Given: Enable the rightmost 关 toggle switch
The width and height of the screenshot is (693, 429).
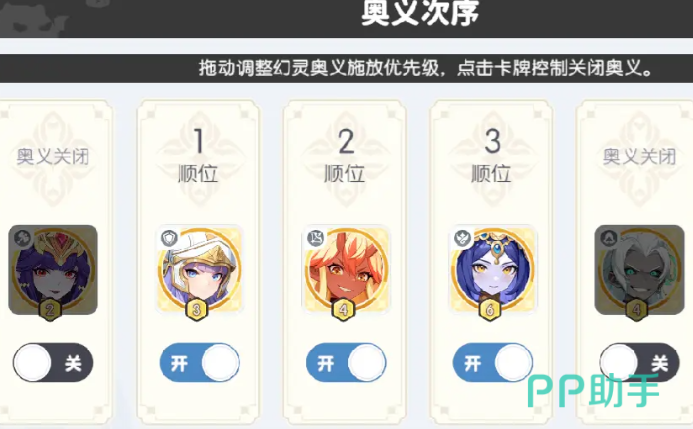Looking at the screenshot, I should point(639,363).
